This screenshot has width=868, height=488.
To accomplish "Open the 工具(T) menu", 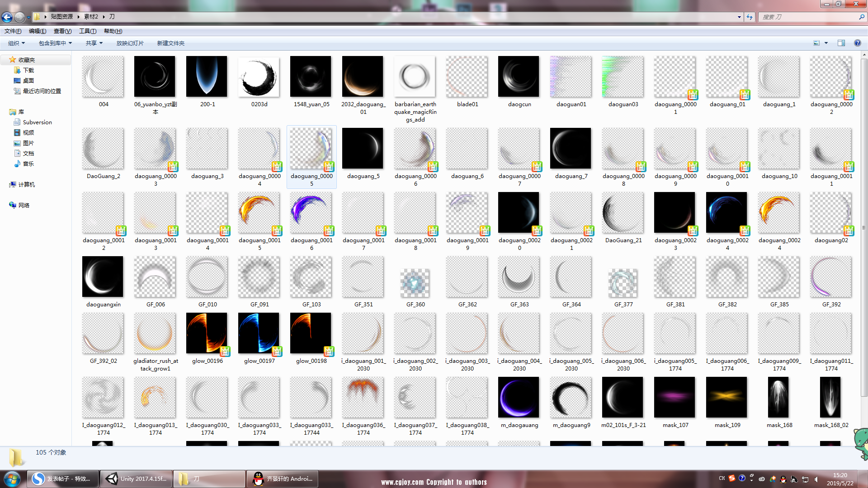I will (88, 31).
